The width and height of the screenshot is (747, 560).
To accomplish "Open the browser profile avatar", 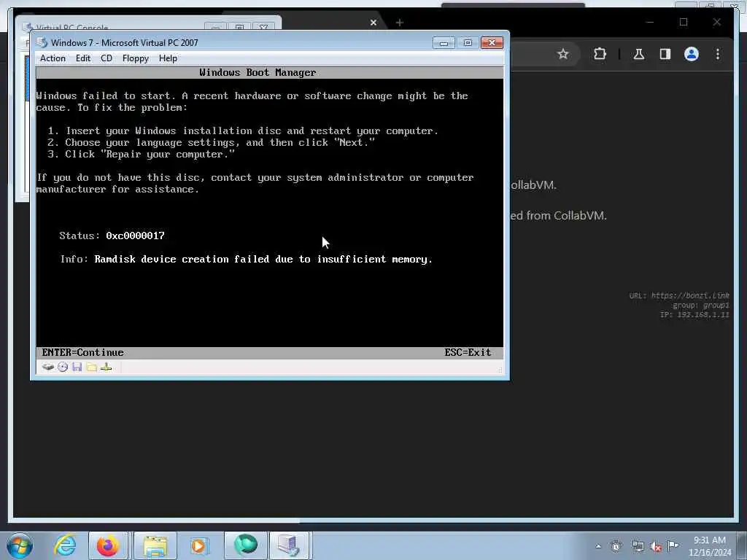I will pos(692,54).
